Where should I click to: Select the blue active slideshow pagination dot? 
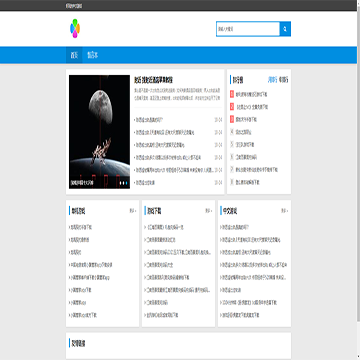[127, 183]
